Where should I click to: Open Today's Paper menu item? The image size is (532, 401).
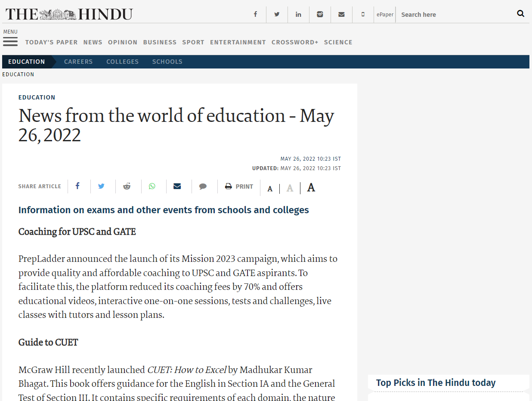coord(52,42)
